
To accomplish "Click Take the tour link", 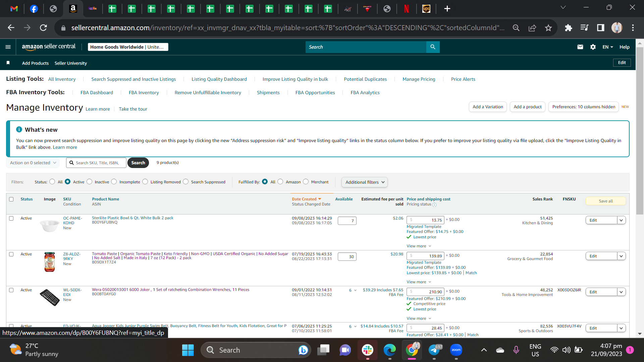I will coord(133,109).
